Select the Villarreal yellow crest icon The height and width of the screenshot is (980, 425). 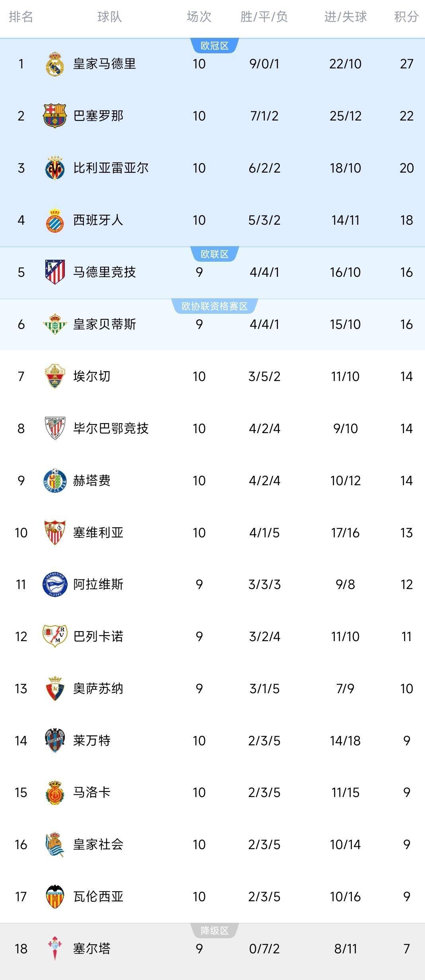coord(55,168)
